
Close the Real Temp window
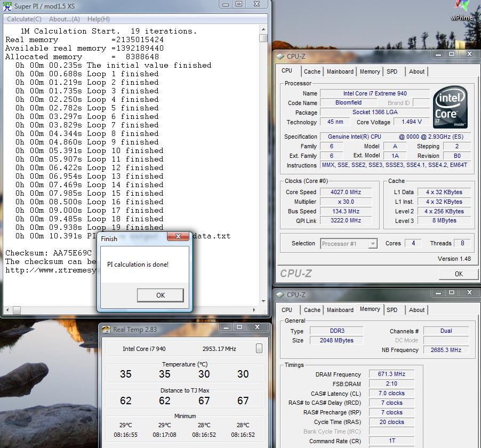click(257, 327)
